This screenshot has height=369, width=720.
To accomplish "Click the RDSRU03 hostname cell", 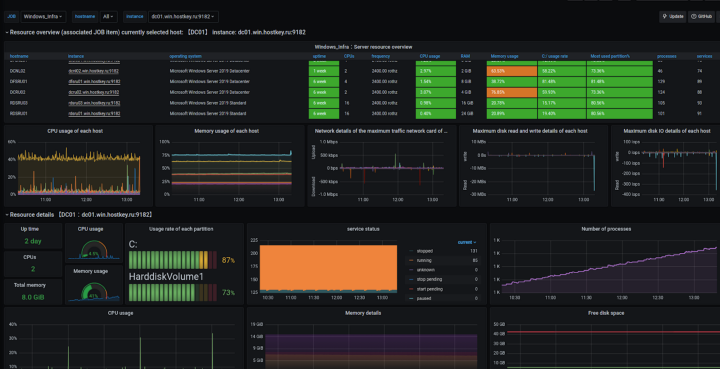I will click(18, 103).
